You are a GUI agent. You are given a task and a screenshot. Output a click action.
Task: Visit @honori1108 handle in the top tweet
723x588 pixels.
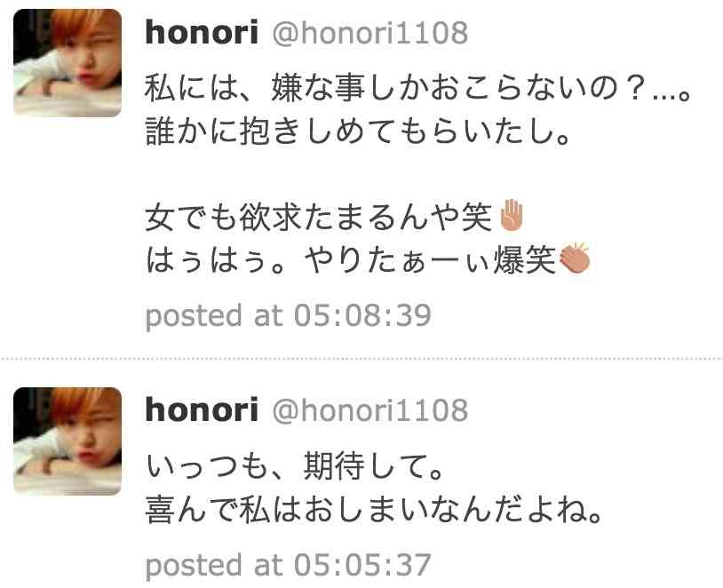370,33
